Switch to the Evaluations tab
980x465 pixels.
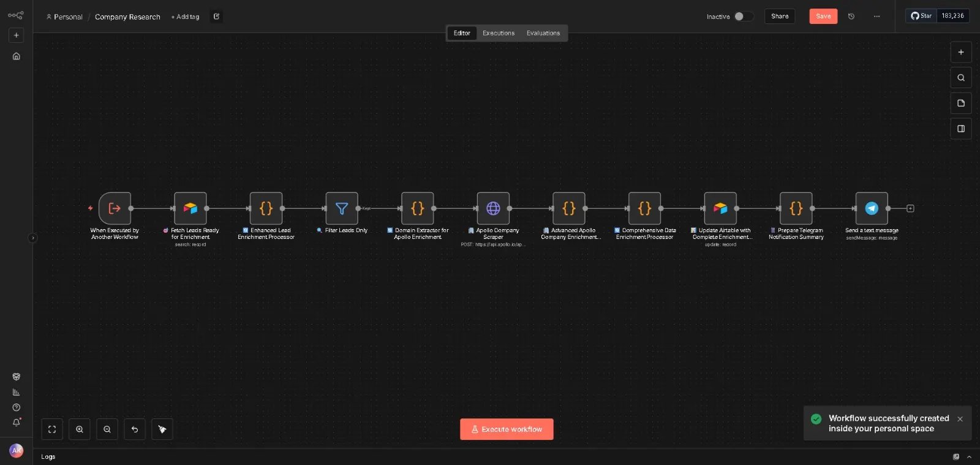coord(543,33)
